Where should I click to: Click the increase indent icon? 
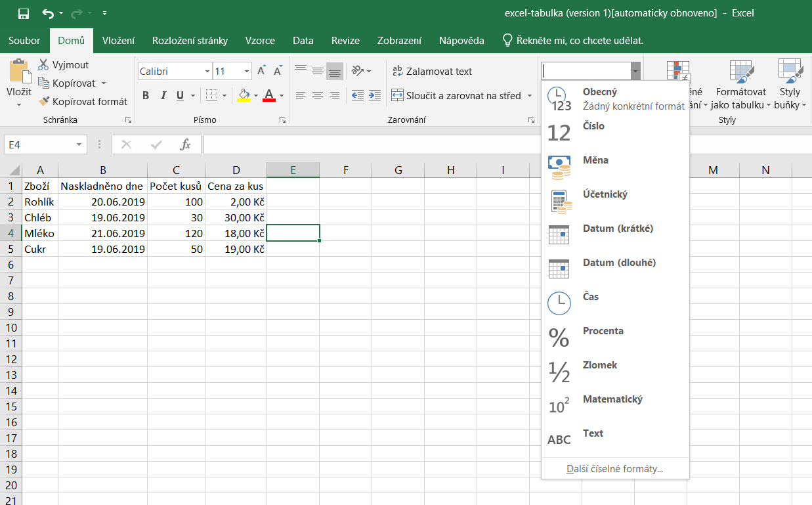[375, 95]
